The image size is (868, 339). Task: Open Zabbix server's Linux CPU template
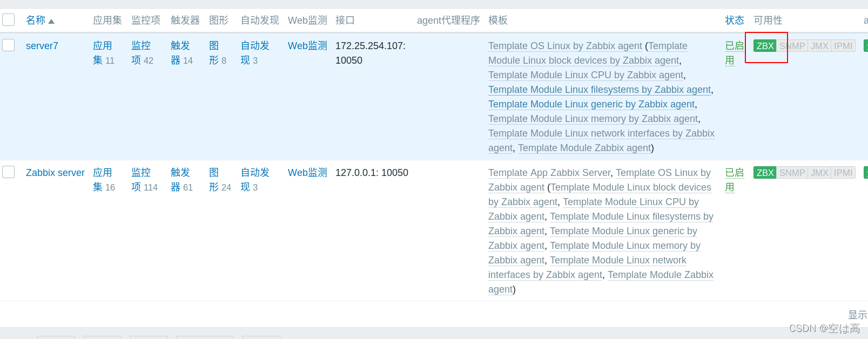pos(631,202)
